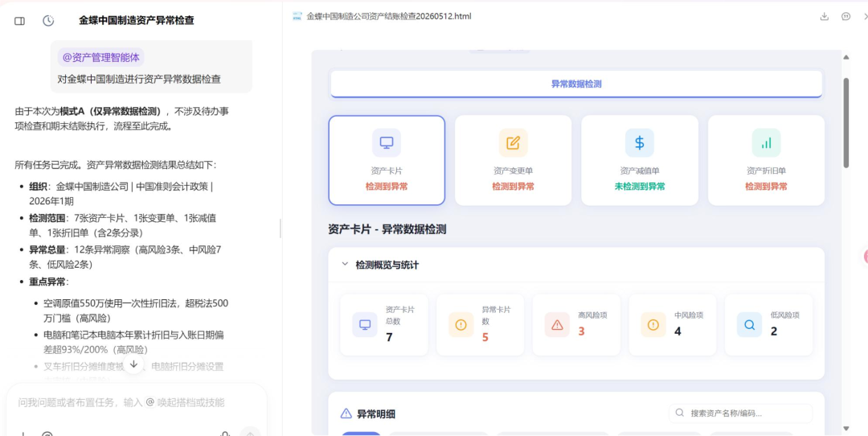Image resolution: width=868 pixels, height=436 pixels.
Task: Click the 异常总量 summary bullet
Action: pyautogui.click(x=125, y=257)
